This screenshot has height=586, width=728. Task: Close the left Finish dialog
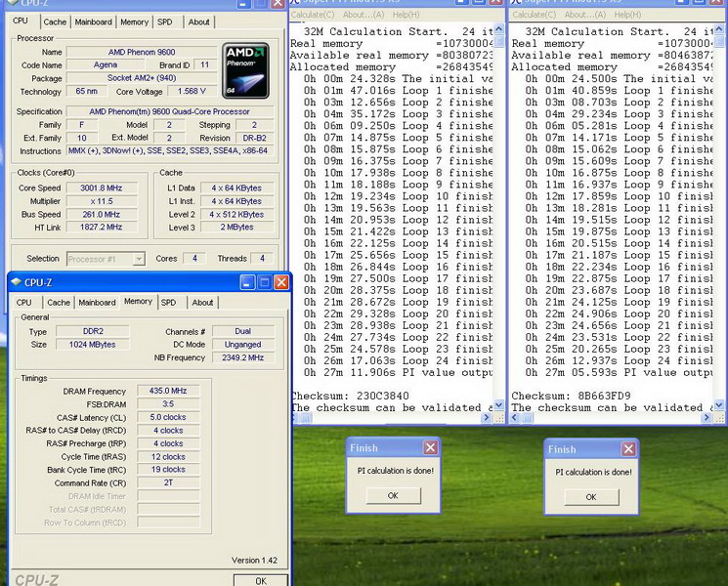pyautogui.click(x=430, y=447)
